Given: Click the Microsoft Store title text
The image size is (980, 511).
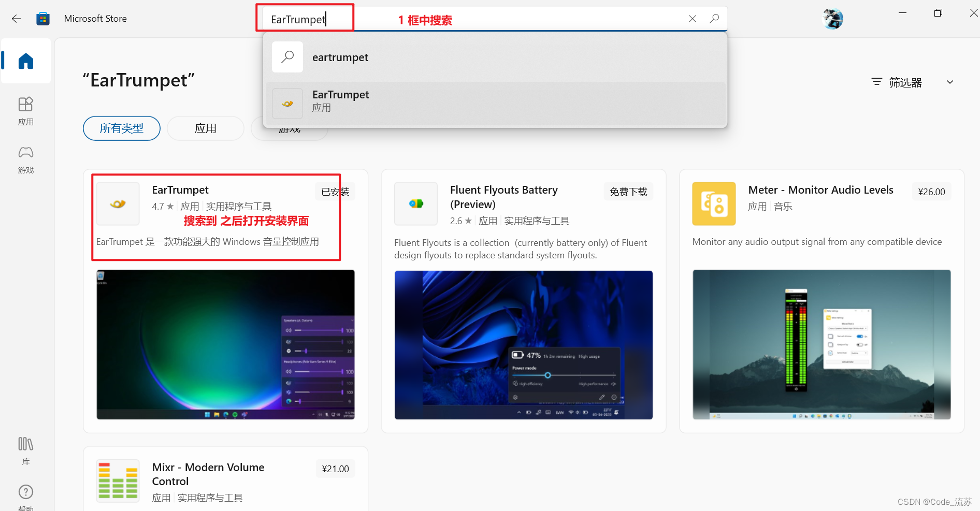Looking at the screenshot, I should 95,19.
